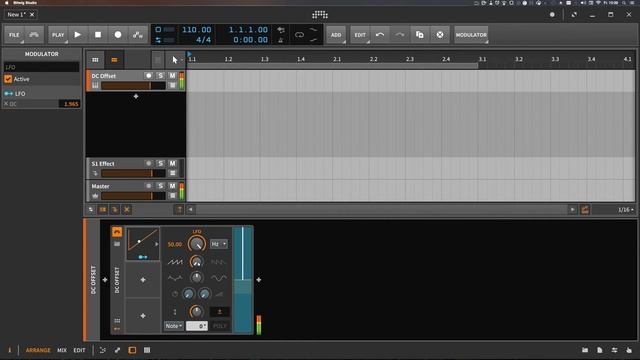Adjust the DC Offset track volume slider

click(x=133, y=85)
